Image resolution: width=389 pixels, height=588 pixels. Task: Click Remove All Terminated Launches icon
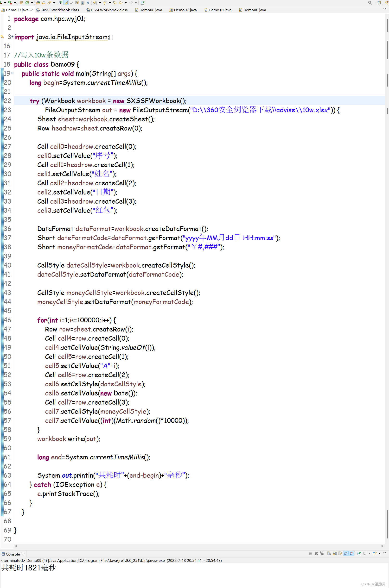[322, 554]
